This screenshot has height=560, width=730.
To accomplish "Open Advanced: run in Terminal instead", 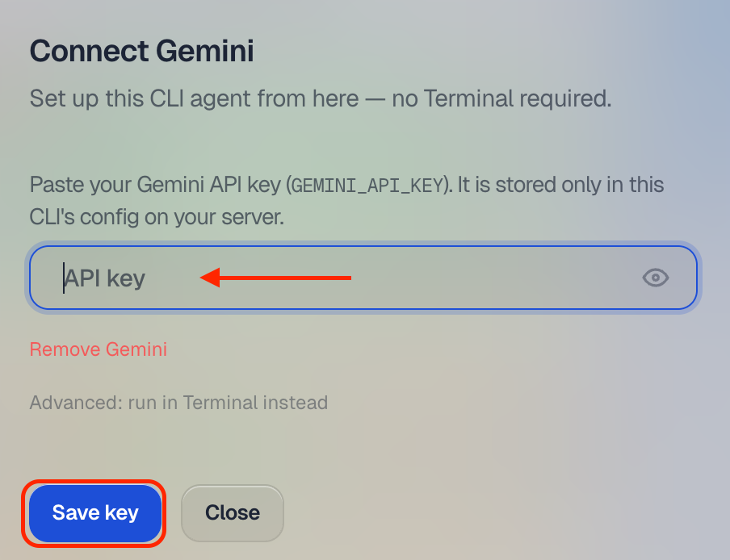I will 178,403.
